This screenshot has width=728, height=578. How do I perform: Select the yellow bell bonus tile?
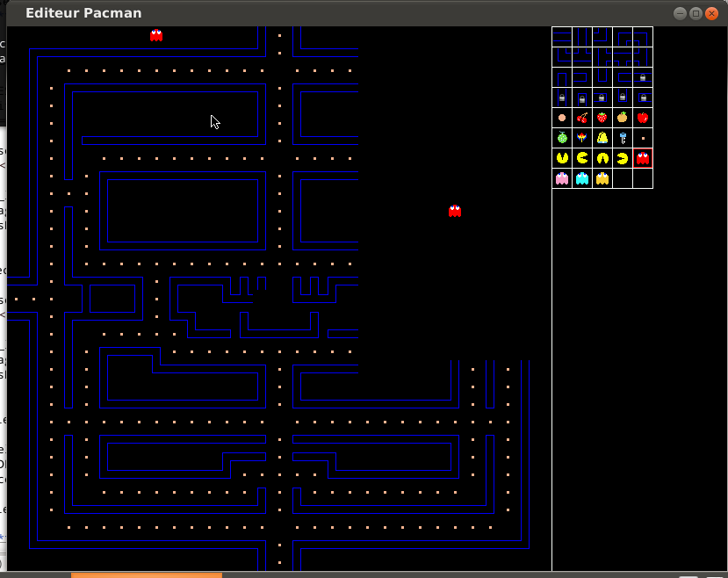[602, 138]
